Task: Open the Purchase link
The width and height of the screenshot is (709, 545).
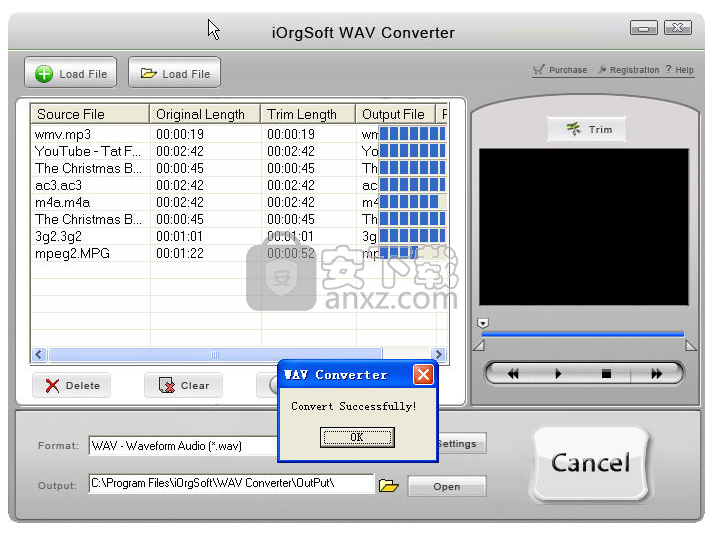Action: pos(560,70)
